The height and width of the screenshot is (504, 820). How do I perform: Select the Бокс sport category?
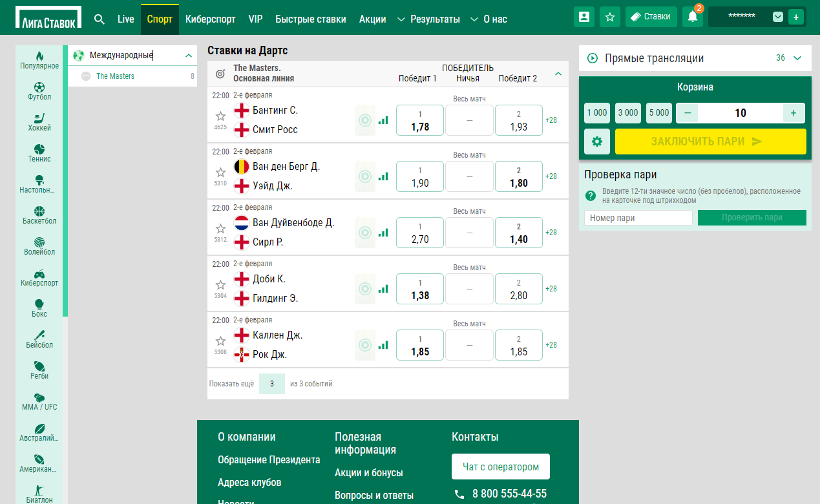(x=39, y=308)
